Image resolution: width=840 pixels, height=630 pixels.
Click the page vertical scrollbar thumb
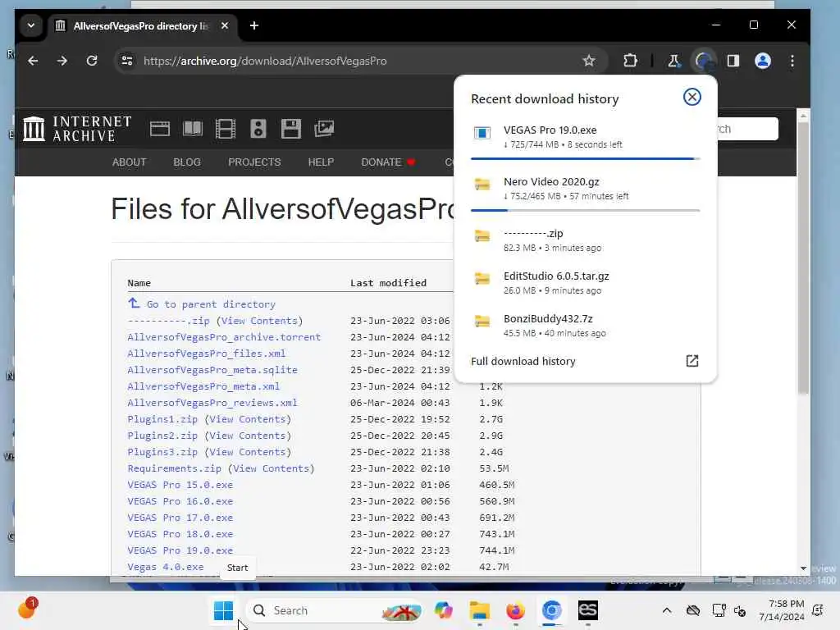tap(803, 258)
